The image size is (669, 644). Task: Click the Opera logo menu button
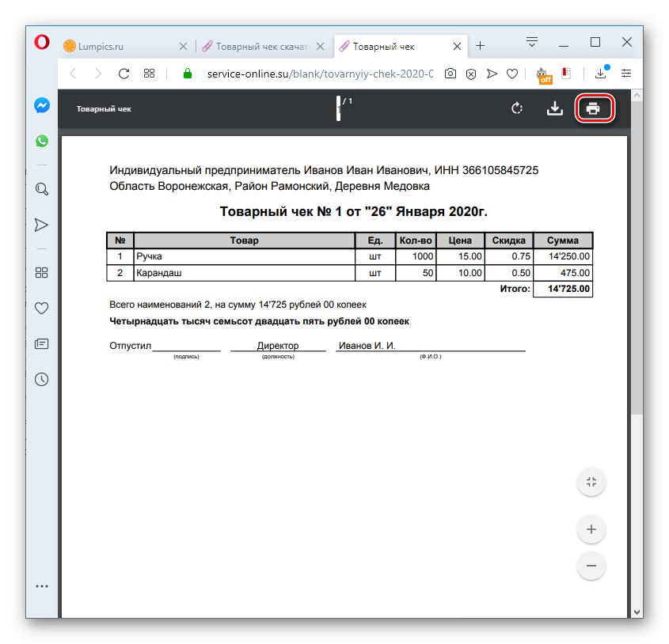coord(42,42)
